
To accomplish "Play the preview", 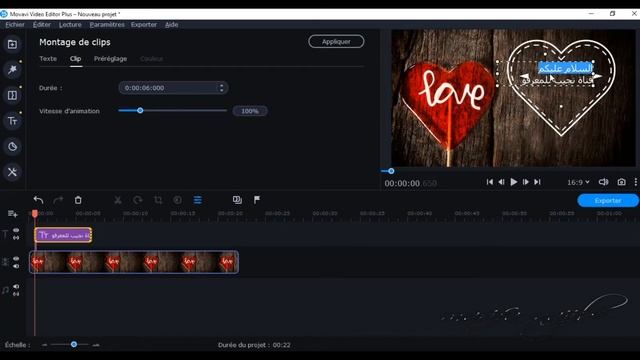I will (x=513, y=182).
